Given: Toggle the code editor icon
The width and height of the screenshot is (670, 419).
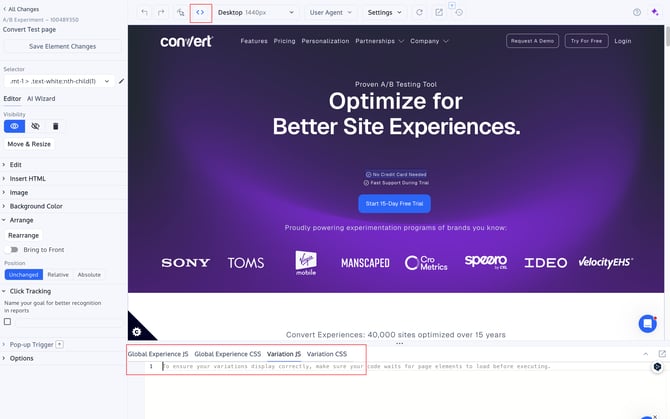Looking at the screenshot, I should 200,12.
